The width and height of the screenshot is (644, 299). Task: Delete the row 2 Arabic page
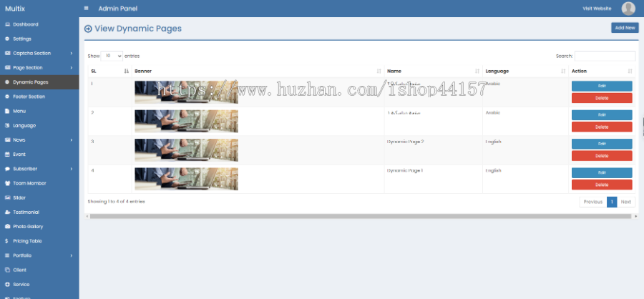click(602, 127)
